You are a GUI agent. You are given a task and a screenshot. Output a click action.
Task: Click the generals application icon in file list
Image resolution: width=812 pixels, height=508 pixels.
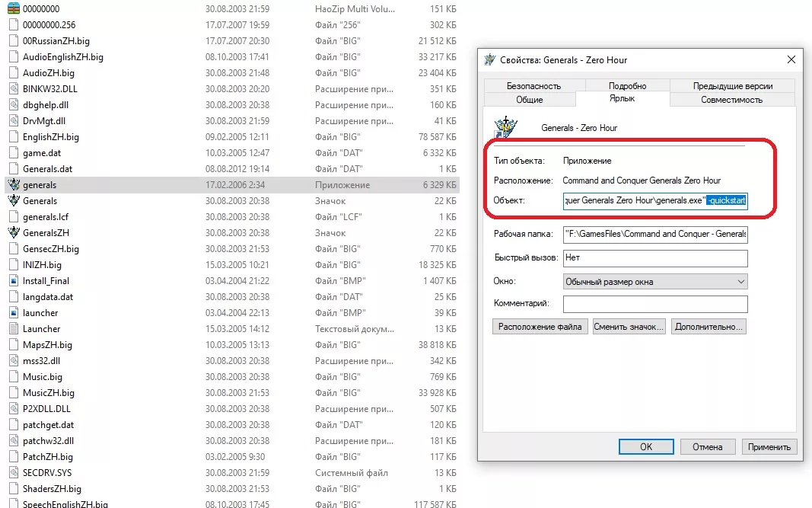point(14,185)
